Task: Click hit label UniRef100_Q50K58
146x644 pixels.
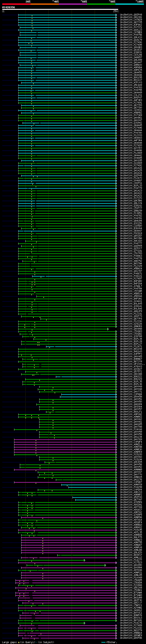Action: pos(131,397)
